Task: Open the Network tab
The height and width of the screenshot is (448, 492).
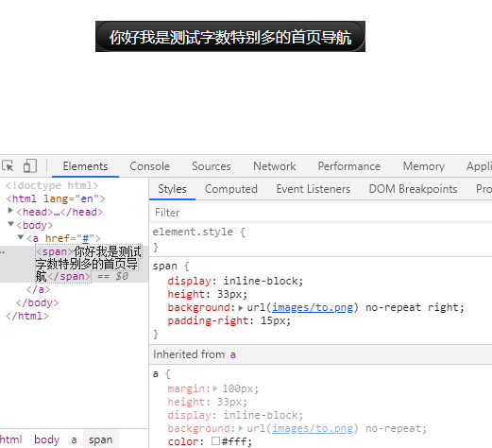Action: click(275, 166)
